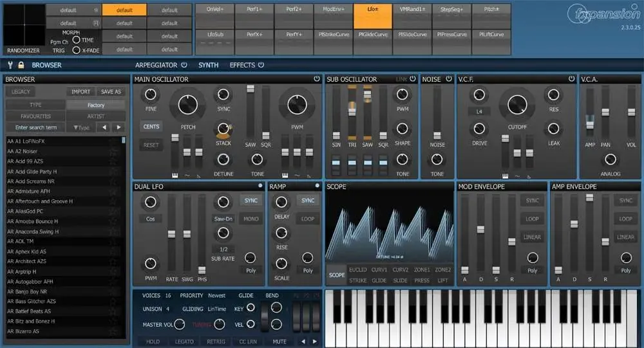Open the browser Type filter dropdown
644x348 pixels.
82,127
